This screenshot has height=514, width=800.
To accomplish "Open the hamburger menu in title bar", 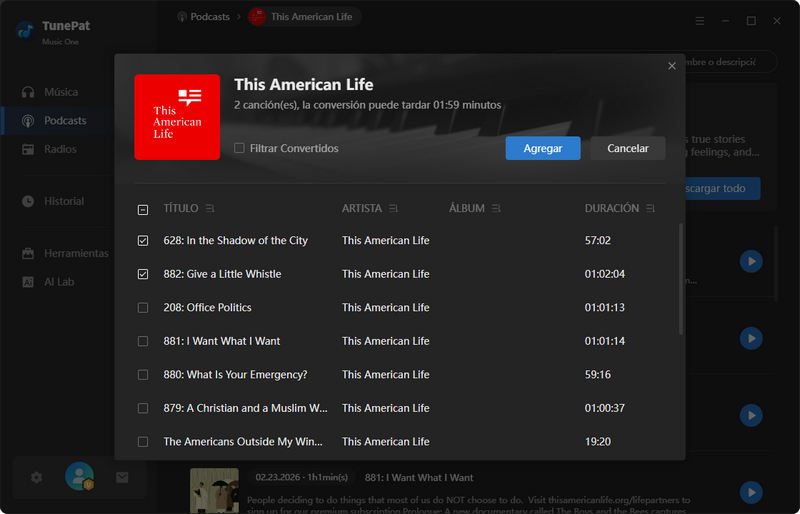I will (x=700, y=21).
